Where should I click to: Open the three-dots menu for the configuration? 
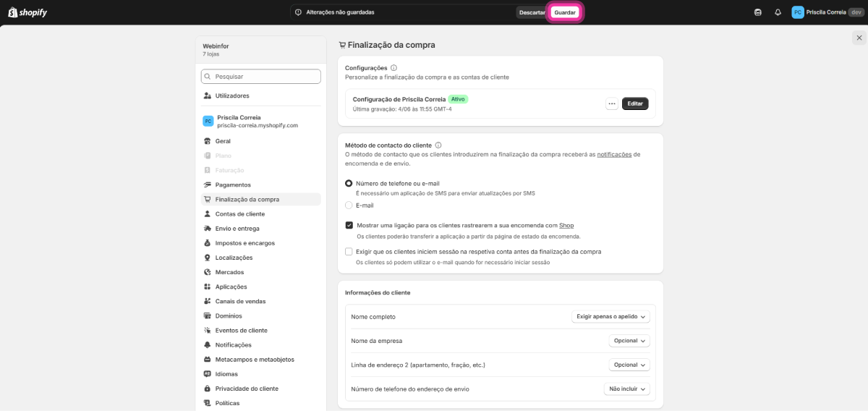[612, 103]
